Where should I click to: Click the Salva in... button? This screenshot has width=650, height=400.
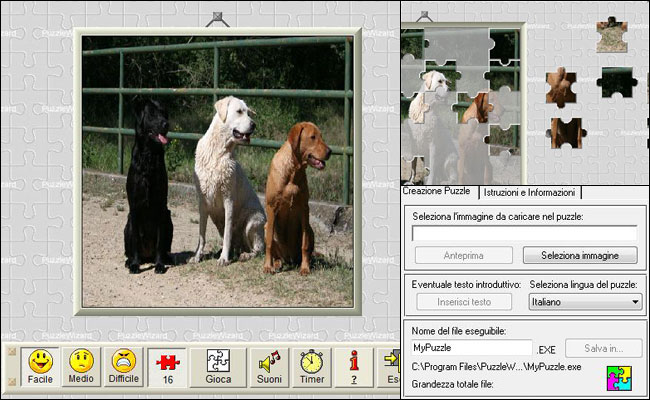point(602,347)
